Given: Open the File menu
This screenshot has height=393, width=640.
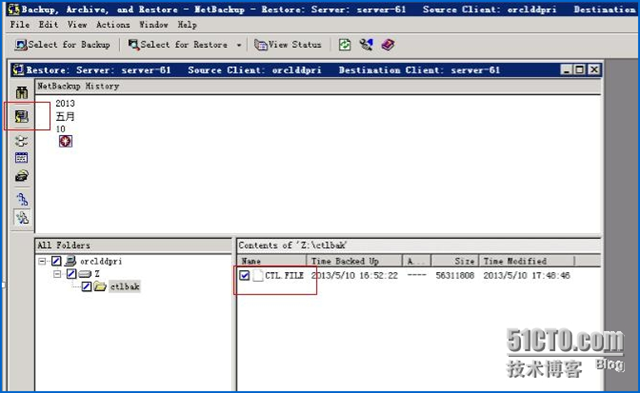Looking at the screenshot, I should 20,25.
